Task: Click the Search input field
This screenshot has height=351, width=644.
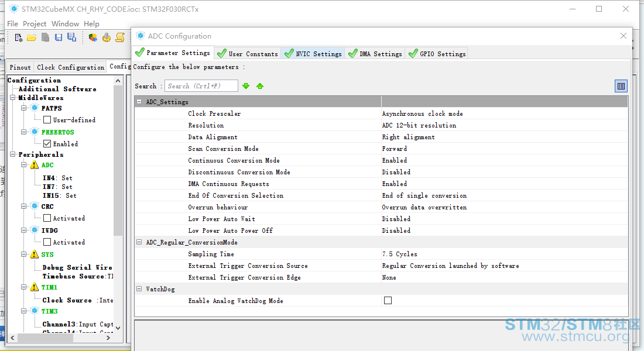Action: tap(201, 86)
